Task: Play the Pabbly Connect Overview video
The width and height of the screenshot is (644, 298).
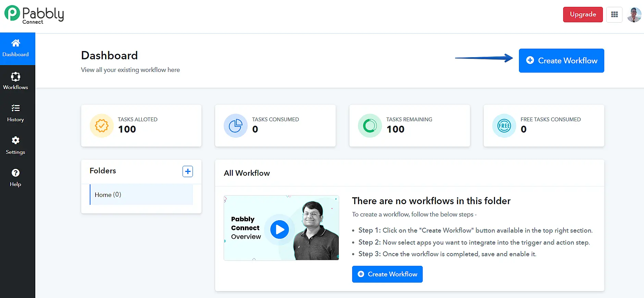Action: (x=280, y=229)
